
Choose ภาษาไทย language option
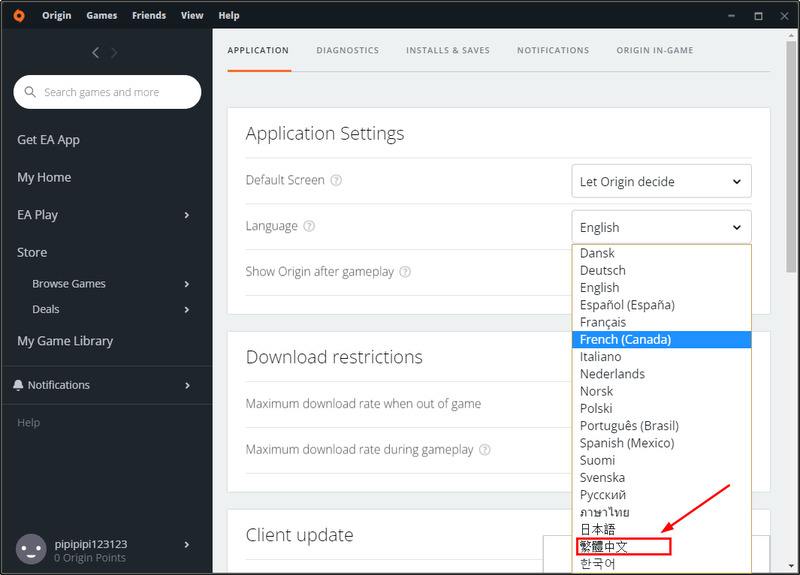[661, 512]
